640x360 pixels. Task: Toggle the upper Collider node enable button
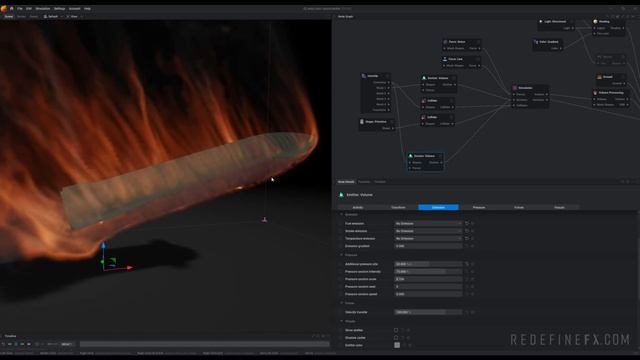click(x=451, y=100)
